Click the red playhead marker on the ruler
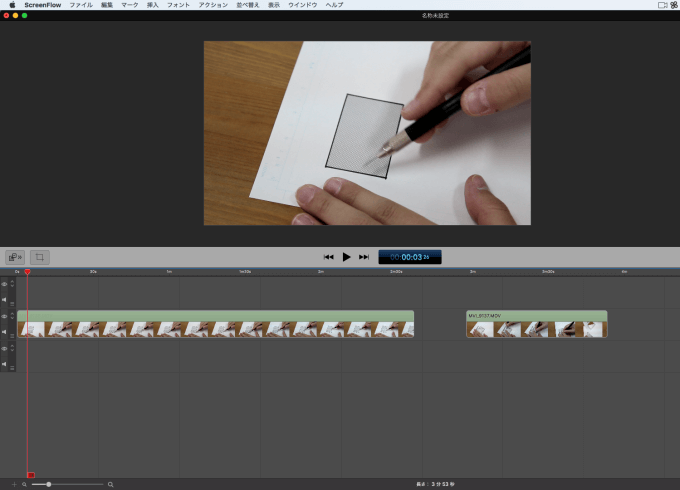The width and height of the screenshot is (680, 490). 27,272
